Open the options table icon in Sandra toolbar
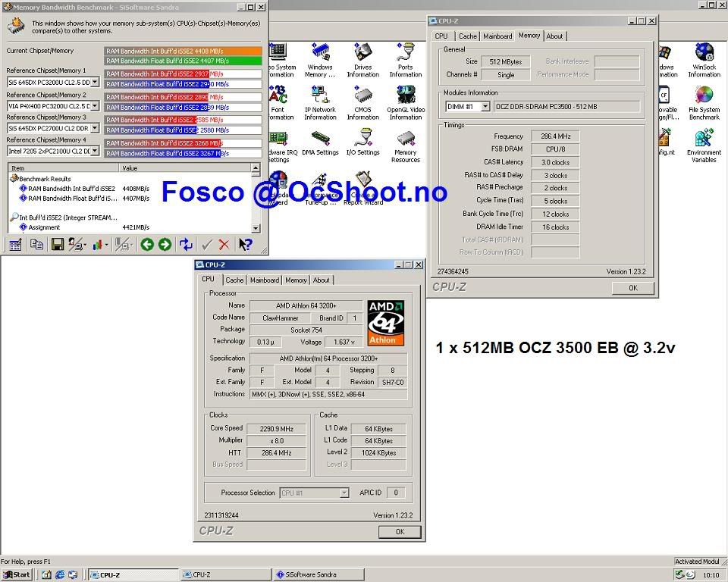 click(15, 245)
